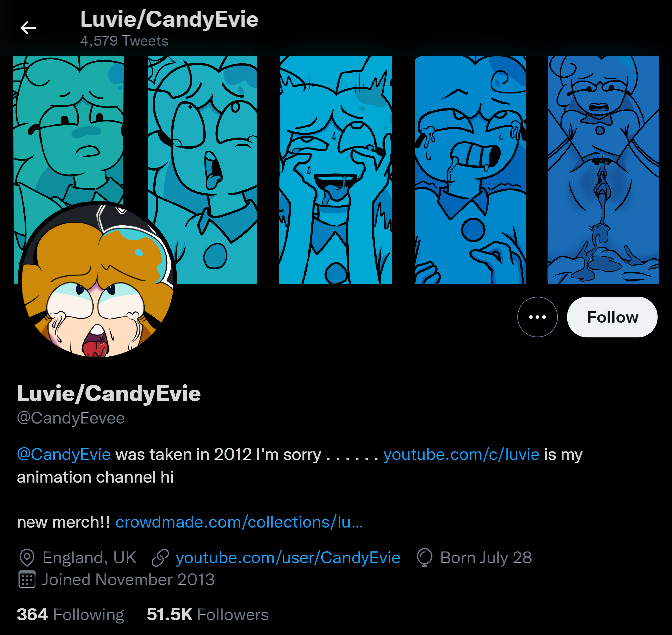
Task: Click the 4,579 Tweets count
Action: pos(124,41)
